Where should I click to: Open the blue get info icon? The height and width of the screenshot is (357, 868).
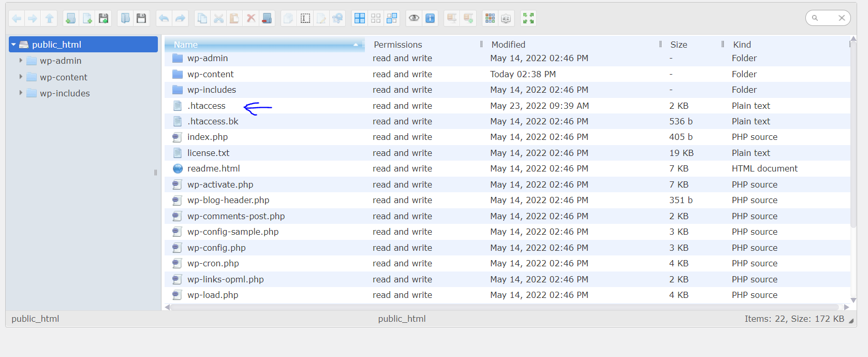click(430, 19)
